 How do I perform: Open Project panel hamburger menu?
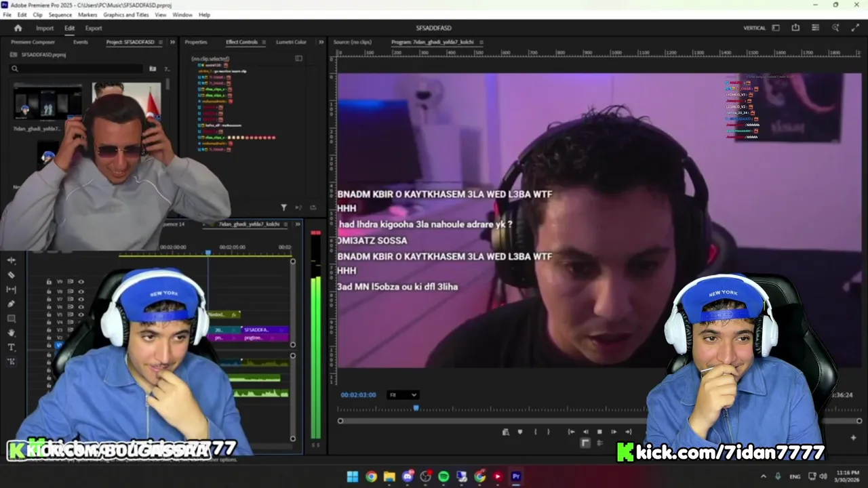160,42
